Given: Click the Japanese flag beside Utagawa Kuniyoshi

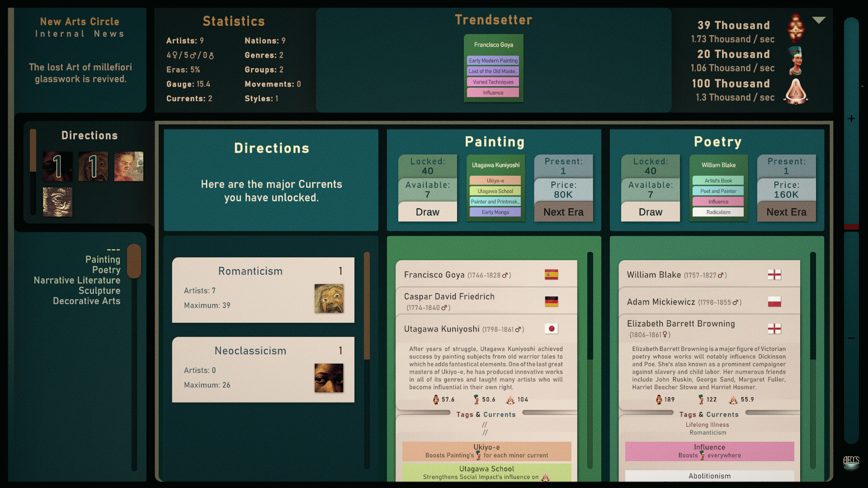Looking at the screenshot, I should pyautogui.click(x=551, y=329).
